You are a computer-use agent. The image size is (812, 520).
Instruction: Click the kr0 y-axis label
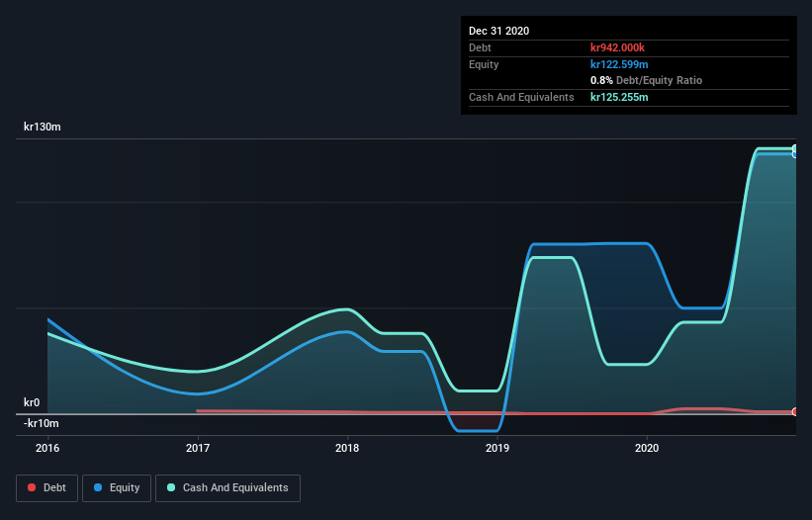click(x=32, y=402)
